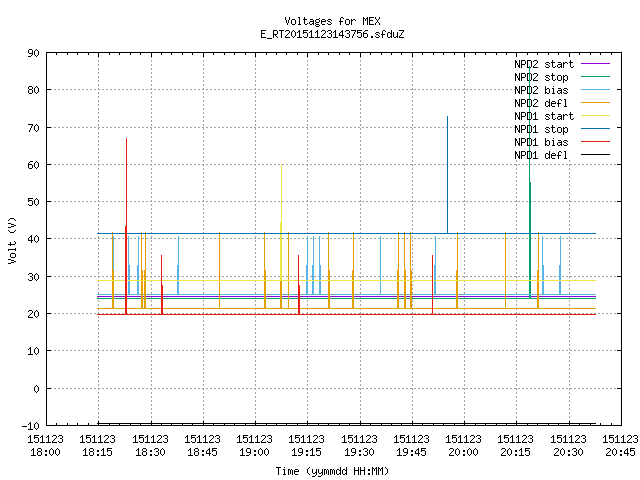The image size is (640, 480).
Task: Select the file name E_RT20151123143756.sfduZ
Action: (x=332, y=34)
